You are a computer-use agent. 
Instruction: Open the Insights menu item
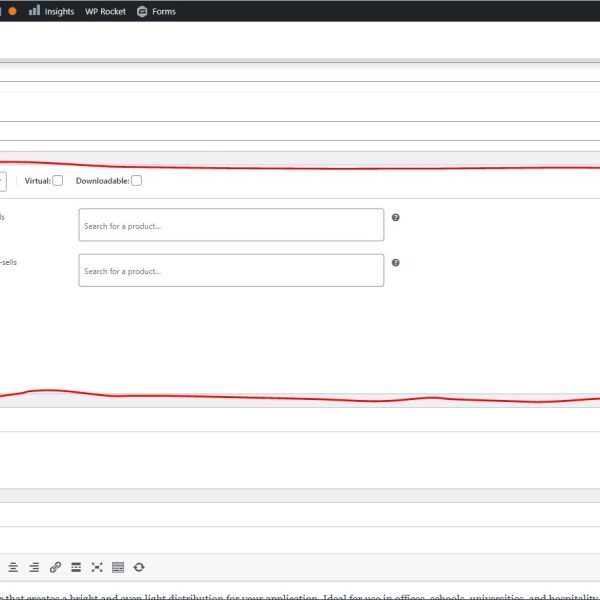[59, 11]
